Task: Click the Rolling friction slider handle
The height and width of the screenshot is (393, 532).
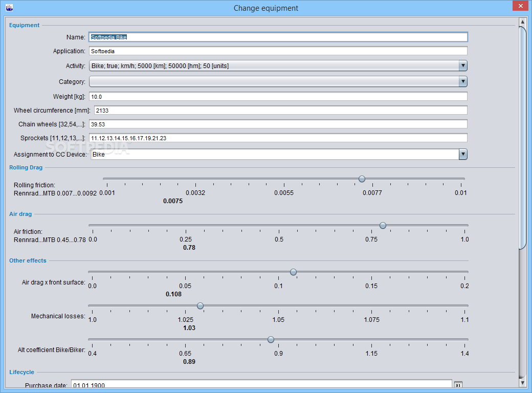Action: pyautogui.click(x=362, y=179)
